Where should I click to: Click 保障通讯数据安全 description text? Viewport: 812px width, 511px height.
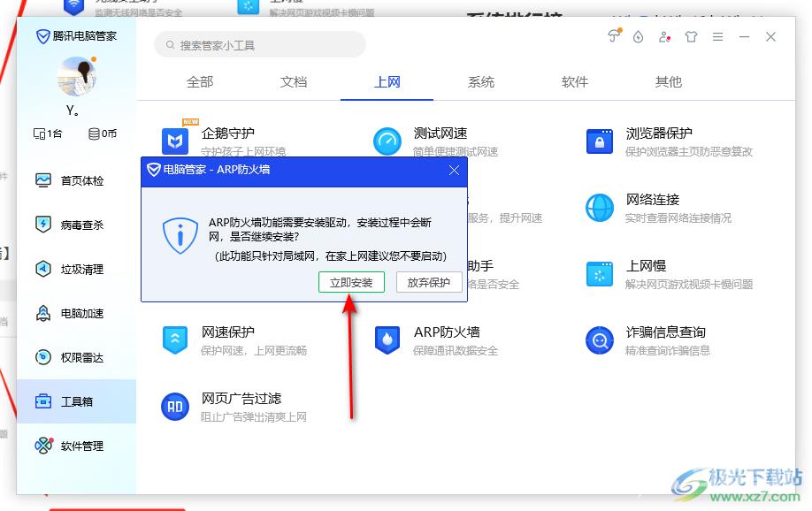click(456, 350)
